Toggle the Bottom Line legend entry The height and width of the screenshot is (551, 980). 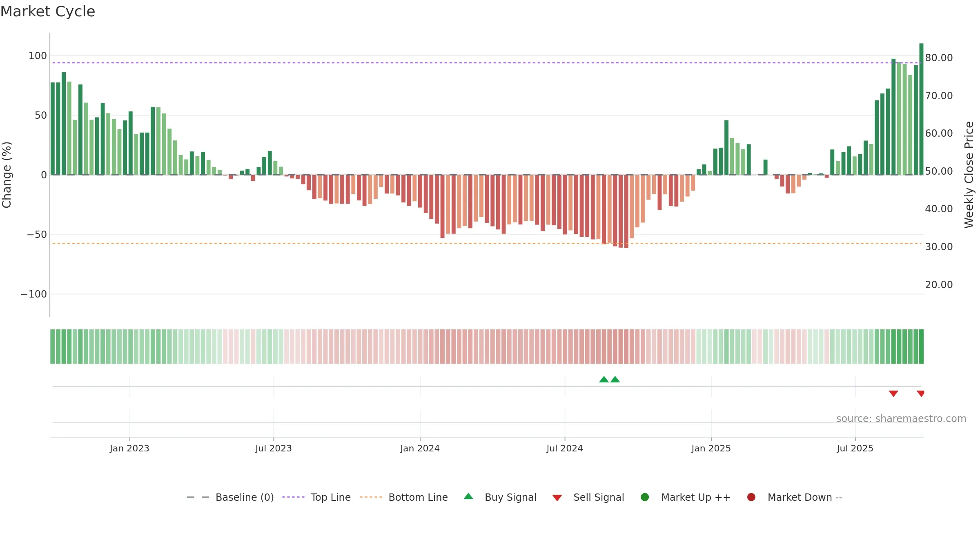point(403,497)
